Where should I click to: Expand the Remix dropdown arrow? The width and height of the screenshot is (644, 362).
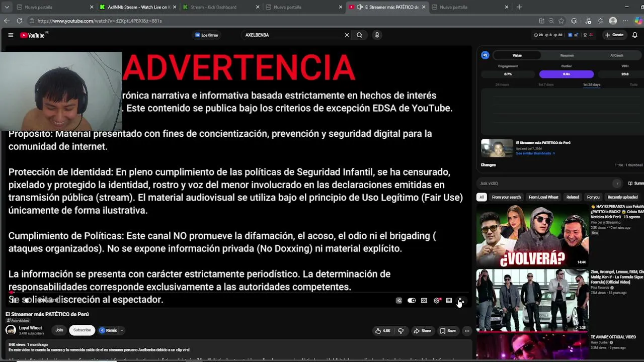122,330
